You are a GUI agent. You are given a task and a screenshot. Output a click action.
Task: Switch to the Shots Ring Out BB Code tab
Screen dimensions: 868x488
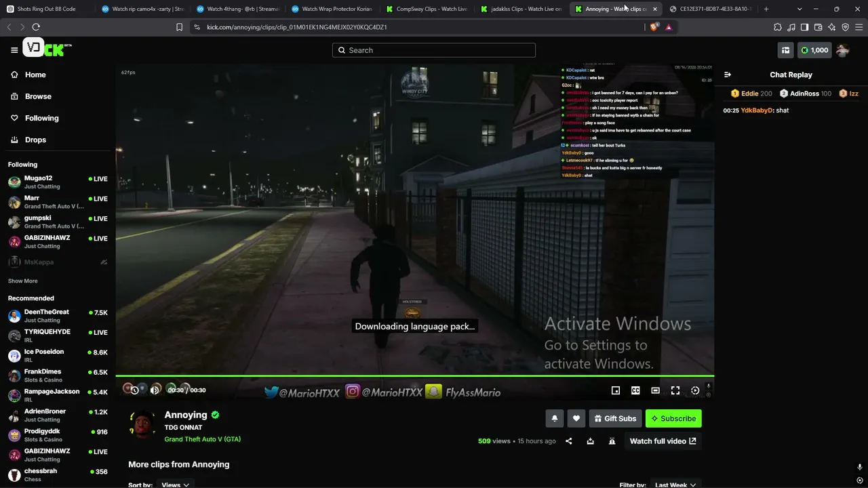[47, 9]
